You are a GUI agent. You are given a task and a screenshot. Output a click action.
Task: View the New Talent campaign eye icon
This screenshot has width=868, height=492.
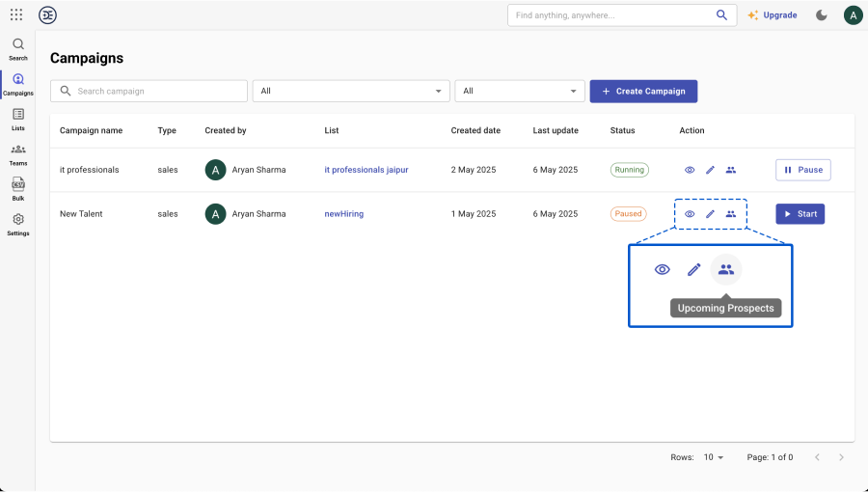[x=690, y=213]
